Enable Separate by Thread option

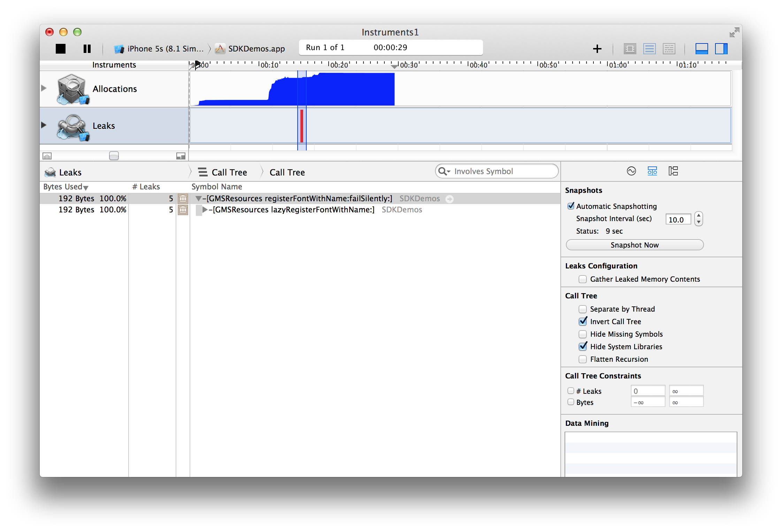(582, 309)
